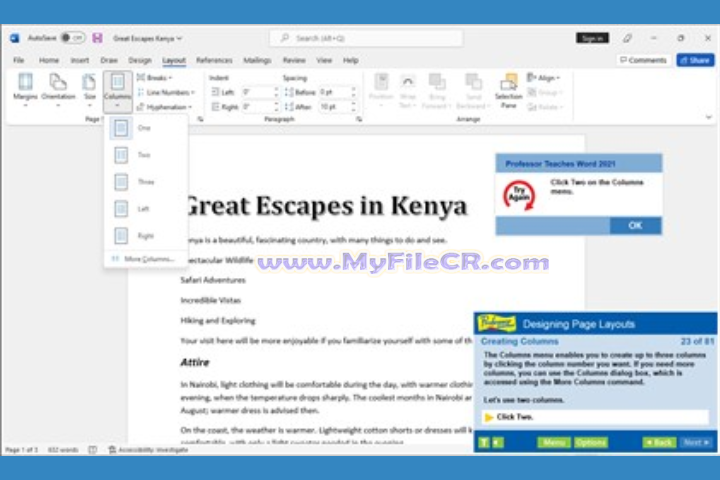This screenshot has width=720, height=480.
Task: Open the Paragraph dialog launcher
Action: point(359,119)
